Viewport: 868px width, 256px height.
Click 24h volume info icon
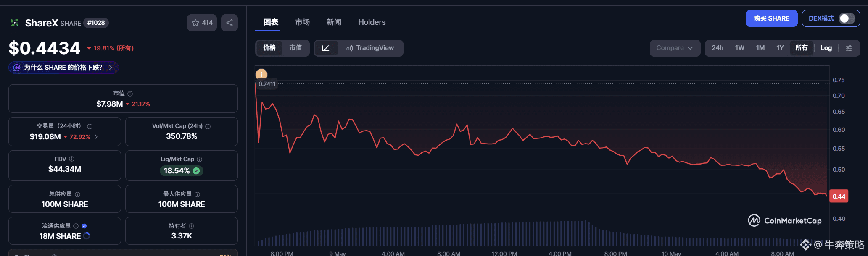click(90, 126)
